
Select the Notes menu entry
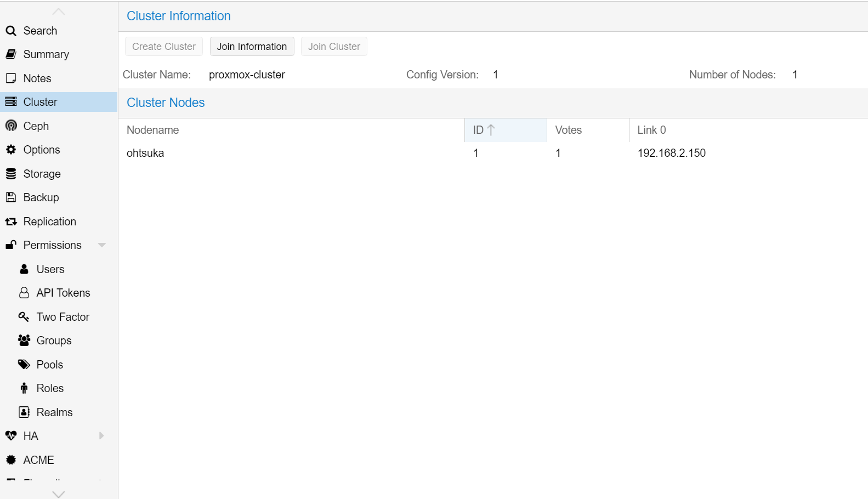click(59, 78)
